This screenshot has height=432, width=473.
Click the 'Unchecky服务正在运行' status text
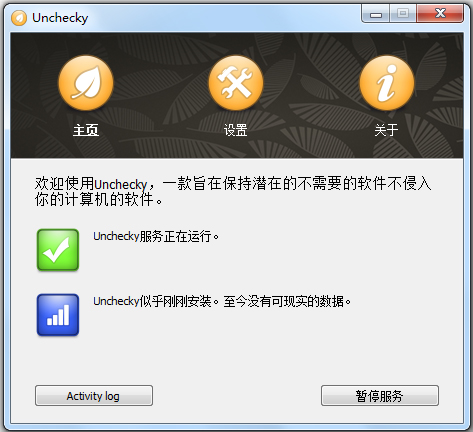[x=156, y=236]
